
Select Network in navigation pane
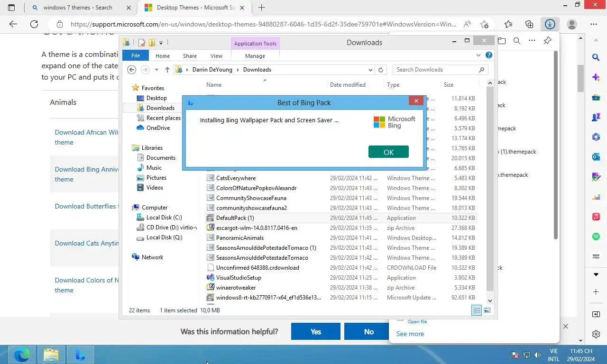152,257
